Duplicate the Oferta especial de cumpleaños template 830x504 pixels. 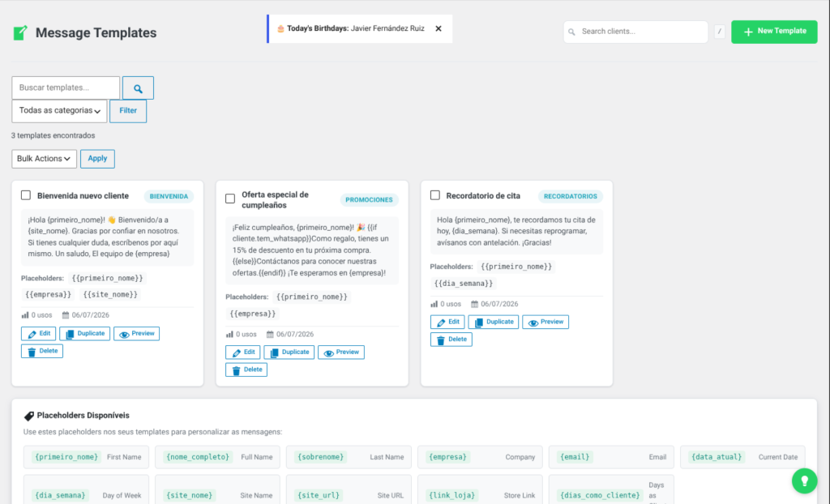[289, 352]
